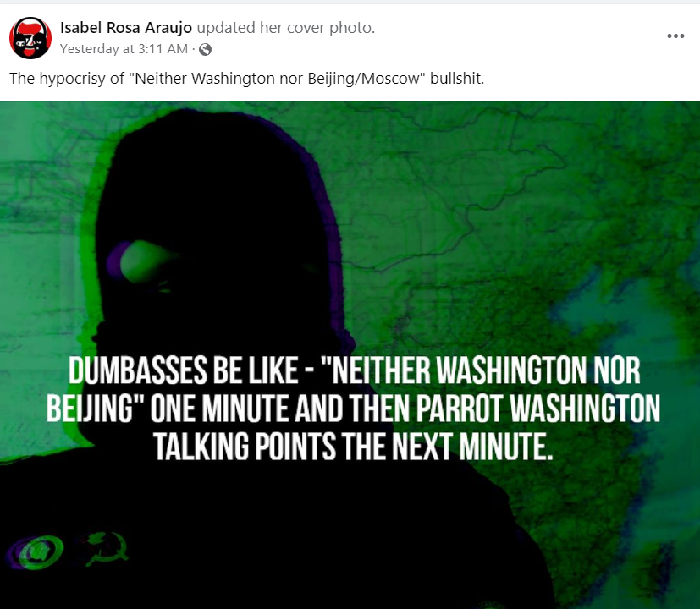Select the post caption starting 'The hypocrisy of'

[x=247, y=79]
